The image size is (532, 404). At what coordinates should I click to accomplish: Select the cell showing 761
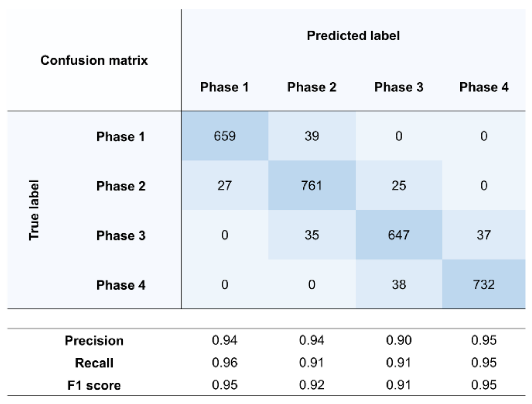[x=312, y=186]
